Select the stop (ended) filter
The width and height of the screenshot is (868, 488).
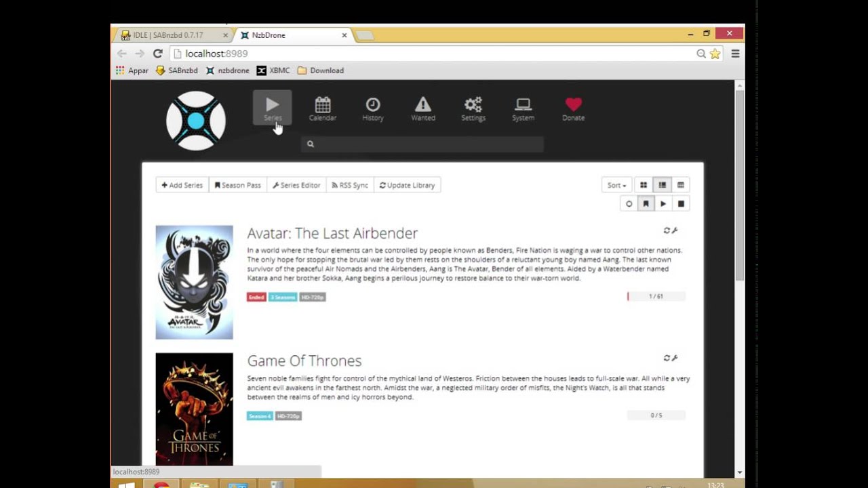681,204
